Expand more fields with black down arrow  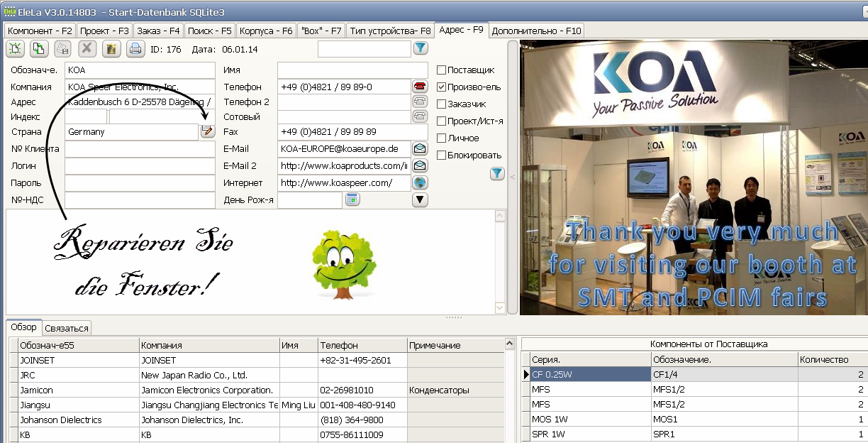(421, 199)
